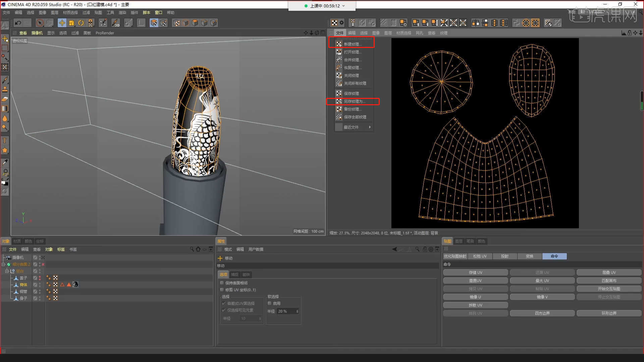644x362 pixels.
Task: Toggle visibility dots of 背体 object
Action: 40,285
